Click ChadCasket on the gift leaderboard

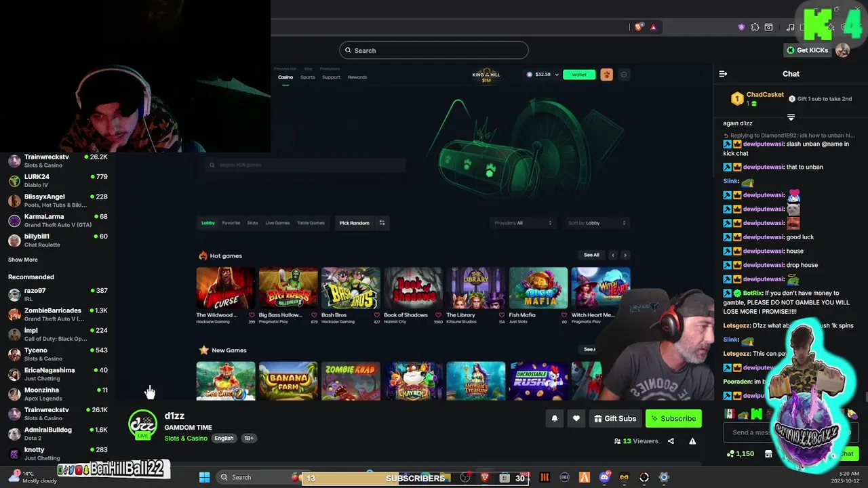(x=765, y=95)
